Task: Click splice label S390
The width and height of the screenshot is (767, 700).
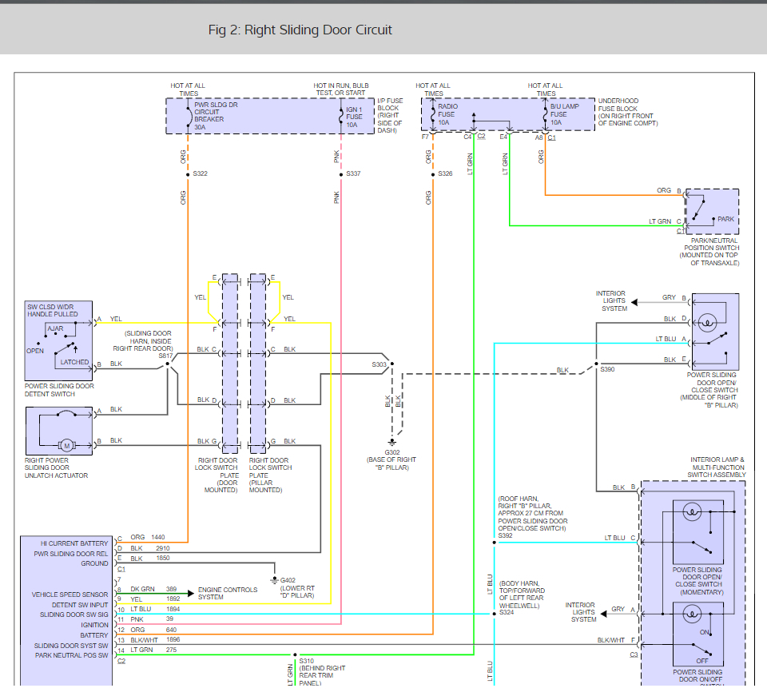Action: [x=607, y=369]
